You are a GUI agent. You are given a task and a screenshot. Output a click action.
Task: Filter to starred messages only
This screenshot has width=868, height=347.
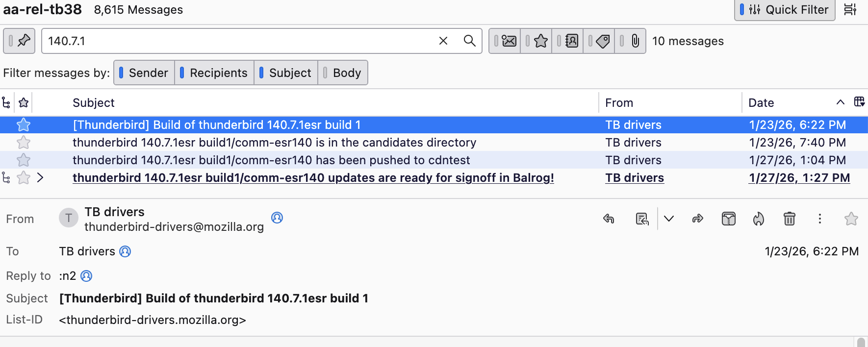pos(536,41)
